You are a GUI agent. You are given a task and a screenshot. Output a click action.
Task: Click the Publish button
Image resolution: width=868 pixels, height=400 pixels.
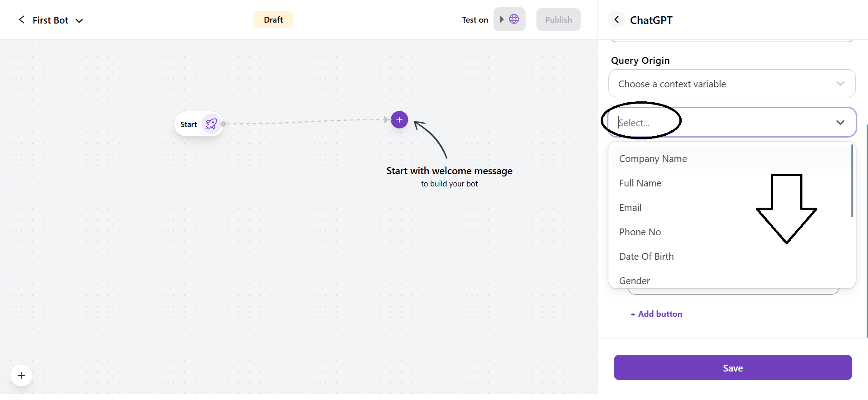[x=558, y=19]
